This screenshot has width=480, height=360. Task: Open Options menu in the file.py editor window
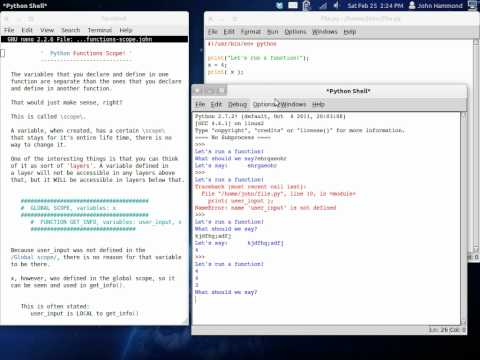[295, 32]
